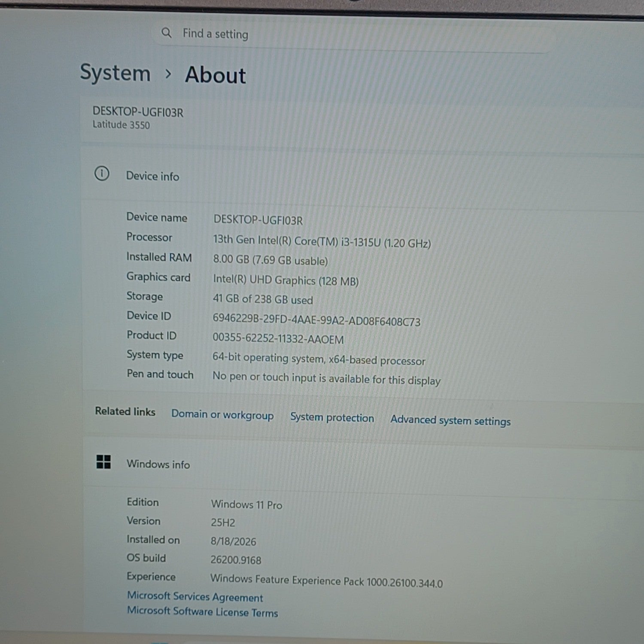
Task: Click the No pen or touch input text
Action: point(326,379)
